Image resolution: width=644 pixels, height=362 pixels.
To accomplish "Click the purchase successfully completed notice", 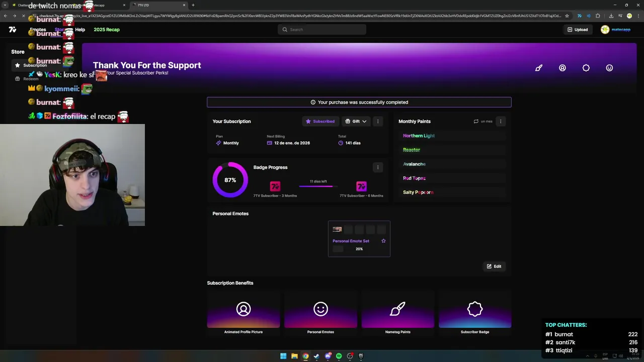I will (359, 102).
